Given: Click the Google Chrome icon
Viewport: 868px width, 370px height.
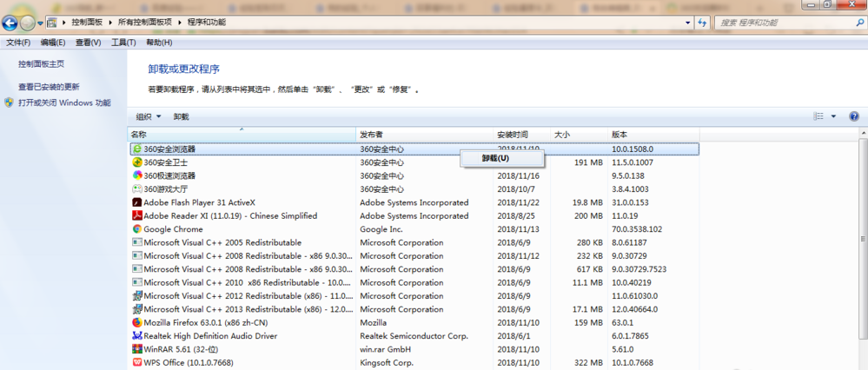Looking at the screenshot, I should [136, 229].
